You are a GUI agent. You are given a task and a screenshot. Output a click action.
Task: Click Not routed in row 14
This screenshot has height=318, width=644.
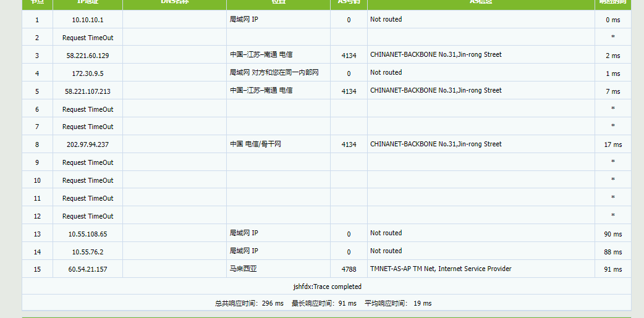pyautogui.click(x=386, y=251)
